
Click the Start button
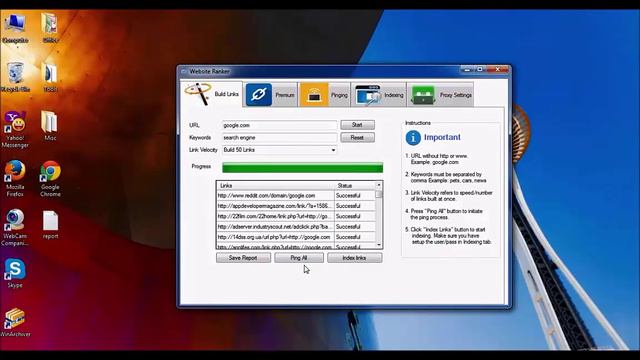[x=357, y=125]
